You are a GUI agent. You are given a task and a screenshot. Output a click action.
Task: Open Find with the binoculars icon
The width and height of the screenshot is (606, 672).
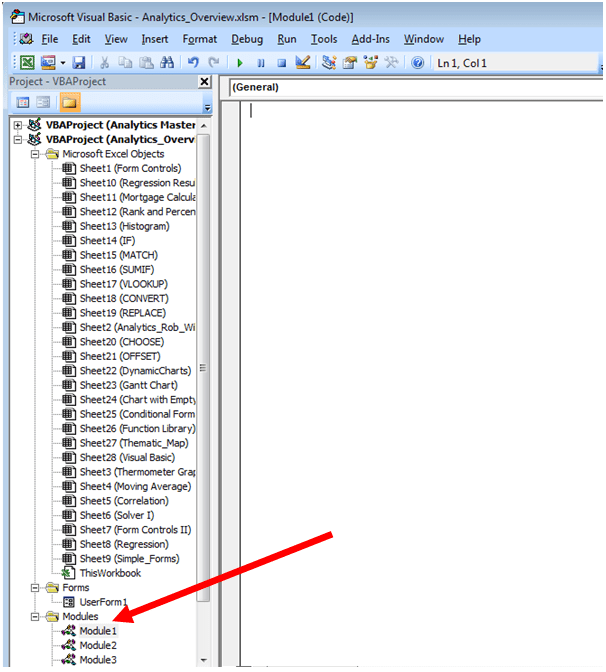(167, 63)
